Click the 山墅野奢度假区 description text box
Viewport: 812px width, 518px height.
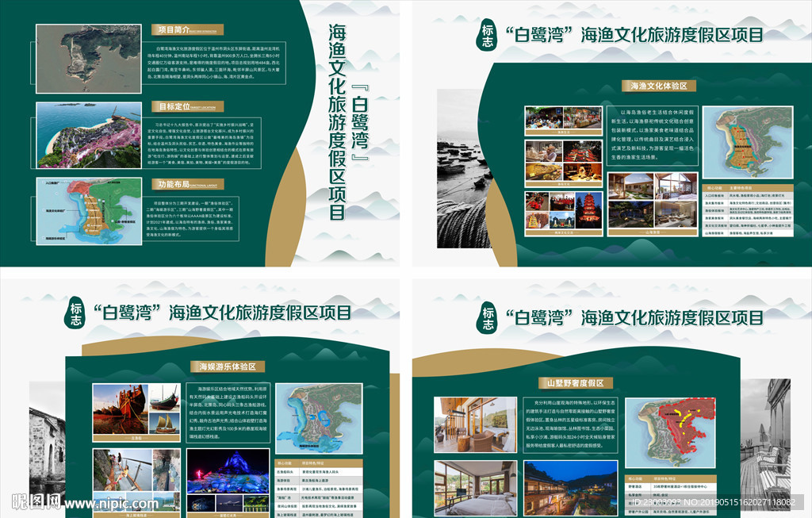click(571, 425)
